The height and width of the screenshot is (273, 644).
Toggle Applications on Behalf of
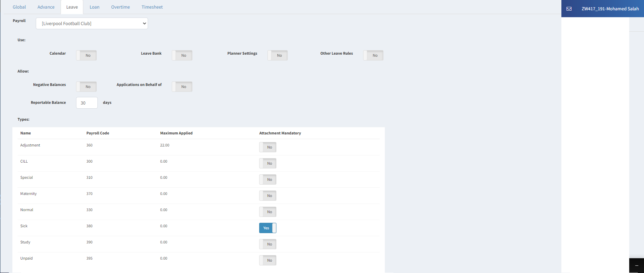(182, 87)
